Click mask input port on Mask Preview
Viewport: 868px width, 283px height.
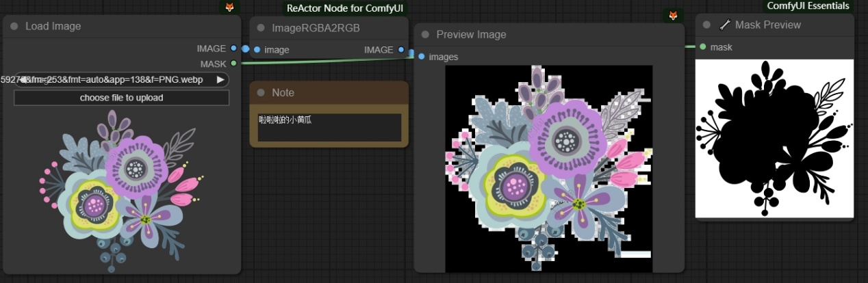[x=703, y=47]
